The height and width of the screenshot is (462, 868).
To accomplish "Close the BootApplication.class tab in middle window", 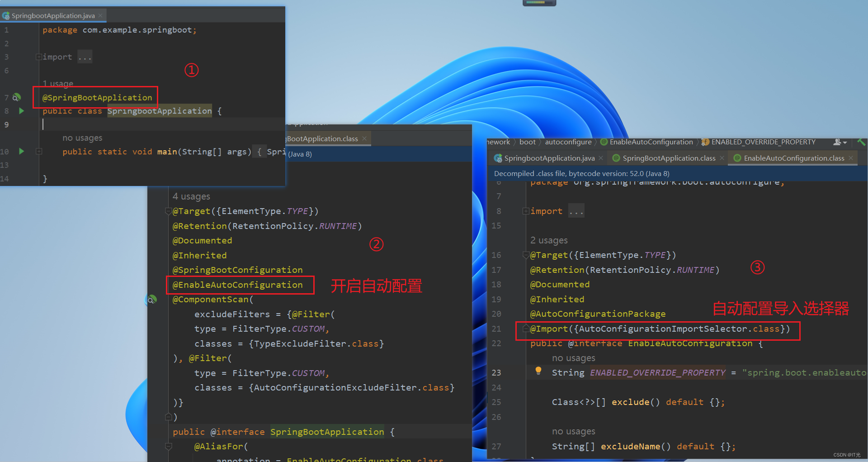I will pyautogui.click(x=364, y=138).
